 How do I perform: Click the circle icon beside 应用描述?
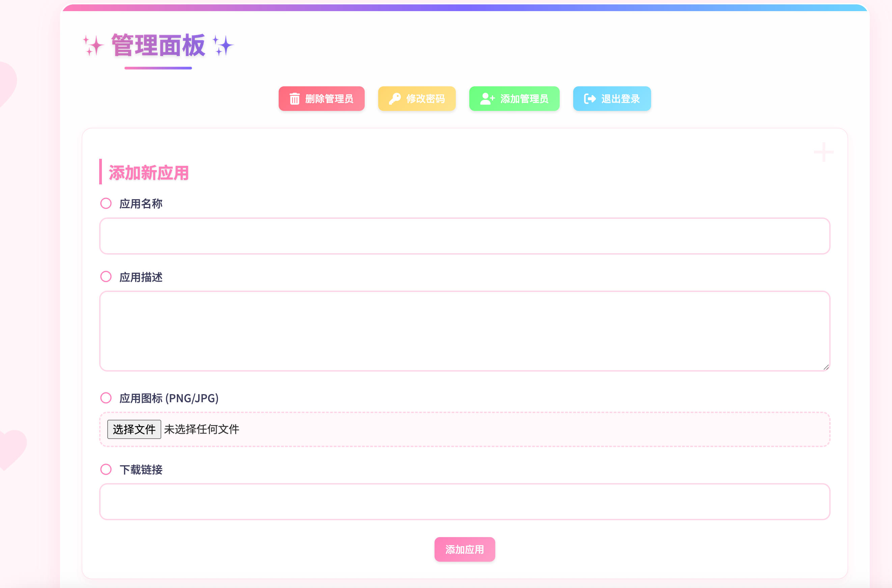[x=106, y=277]
